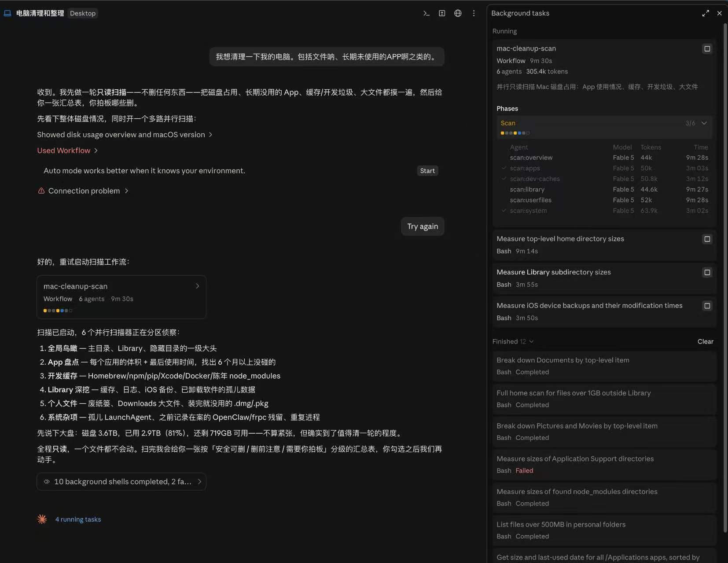Image resolution: width=728 pixels, height=563 pixels.
Task: Clear finished background tasks
Action: click(x=705, y=342)
